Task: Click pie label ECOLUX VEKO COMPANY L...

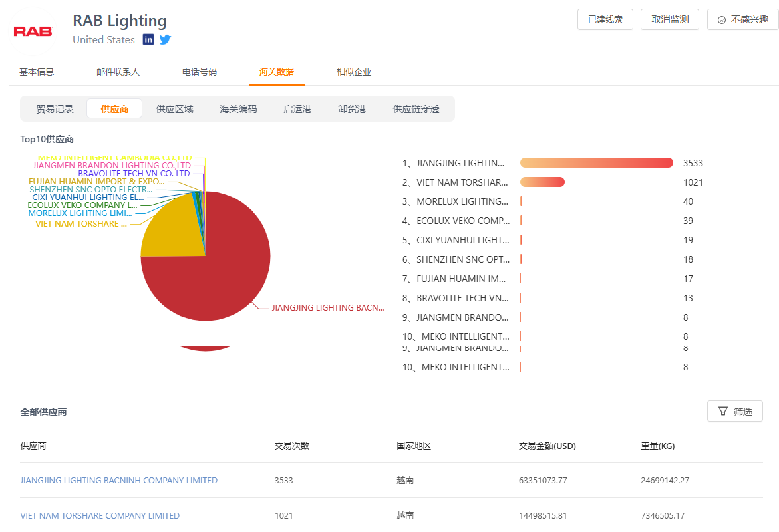Action: (82, 205)
